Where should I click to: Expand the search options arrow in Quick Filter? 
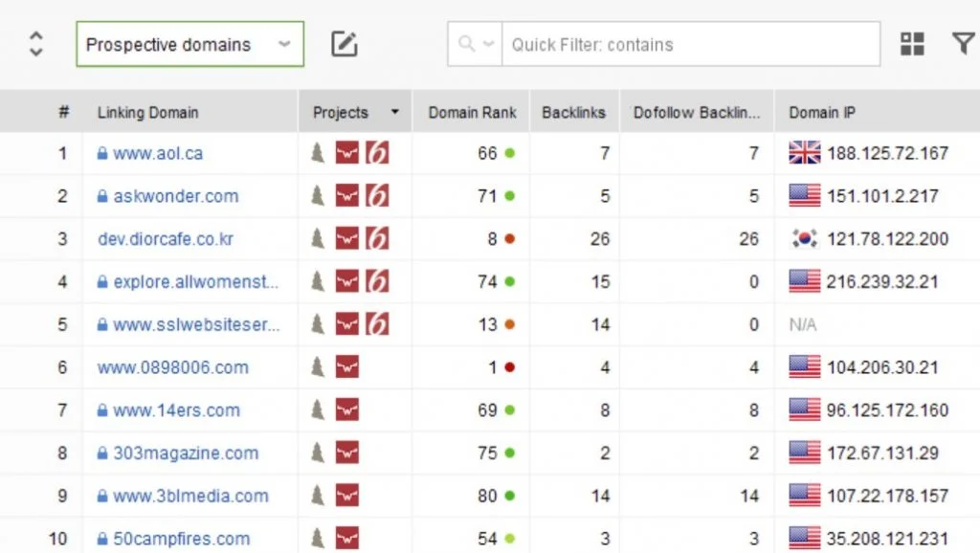coord(476,44)
